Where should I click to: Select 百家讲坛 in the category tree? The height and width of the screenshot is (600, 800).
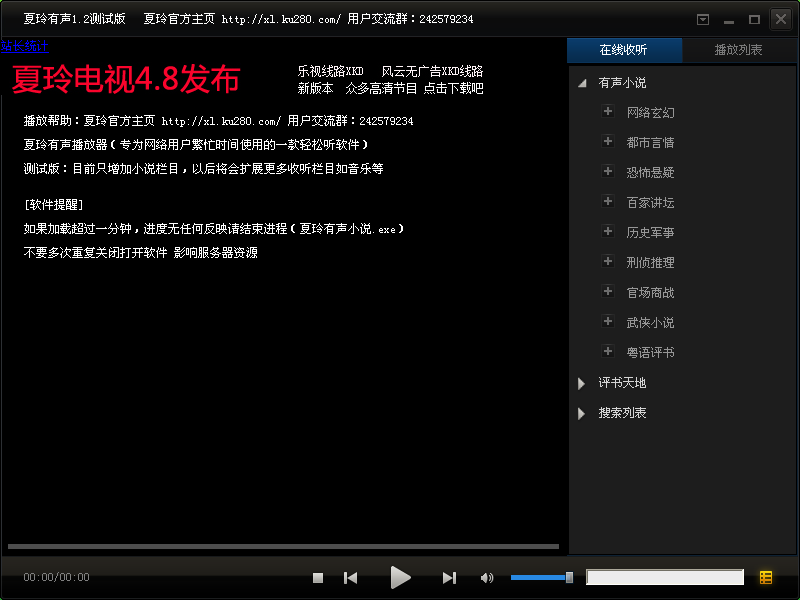click(650, 203)
